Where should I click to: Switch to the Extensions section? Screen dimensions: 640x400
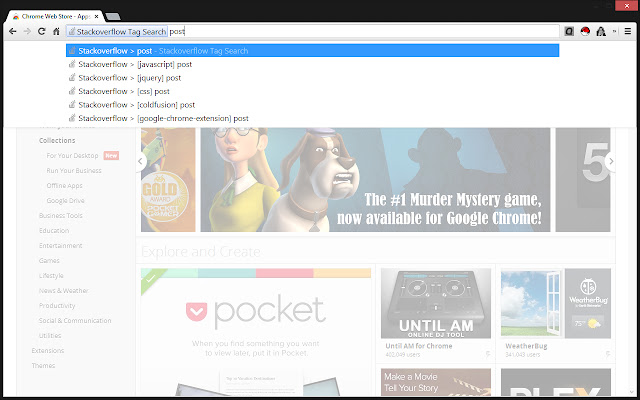[x=48, y=351]
